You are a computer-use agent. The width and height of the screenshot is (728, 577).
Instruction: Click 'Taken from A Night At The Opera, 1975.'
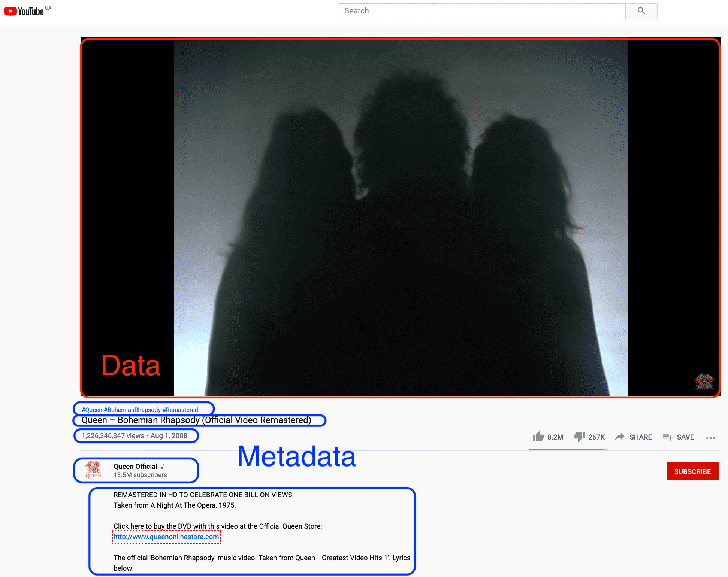click(x=175, y=505)
